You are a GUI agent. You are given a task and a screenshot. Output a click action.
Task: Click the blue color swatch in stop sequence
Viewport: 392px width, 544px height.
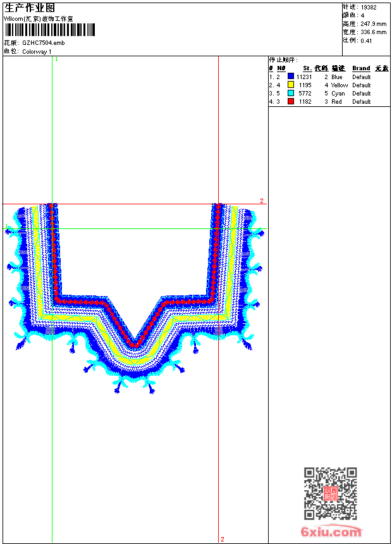tap(291, 77)
